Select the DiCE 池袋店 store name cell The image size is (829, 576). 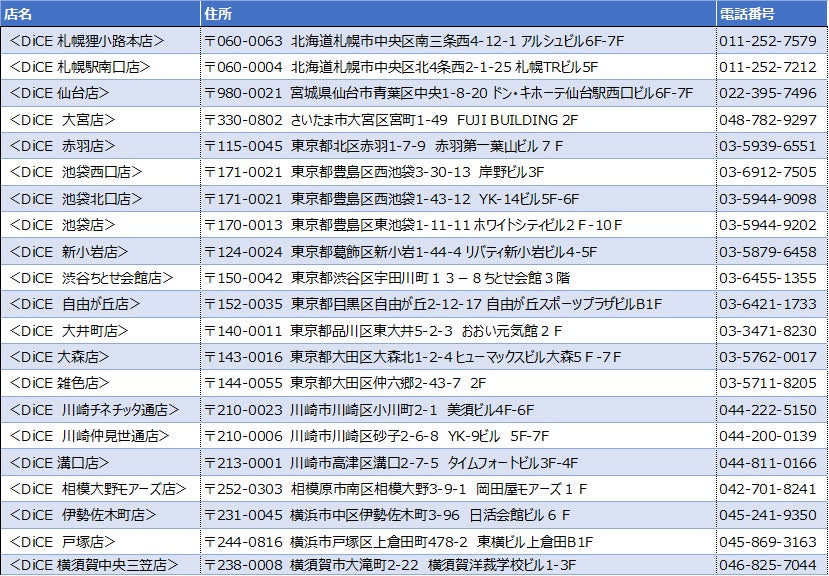[100, 225]
